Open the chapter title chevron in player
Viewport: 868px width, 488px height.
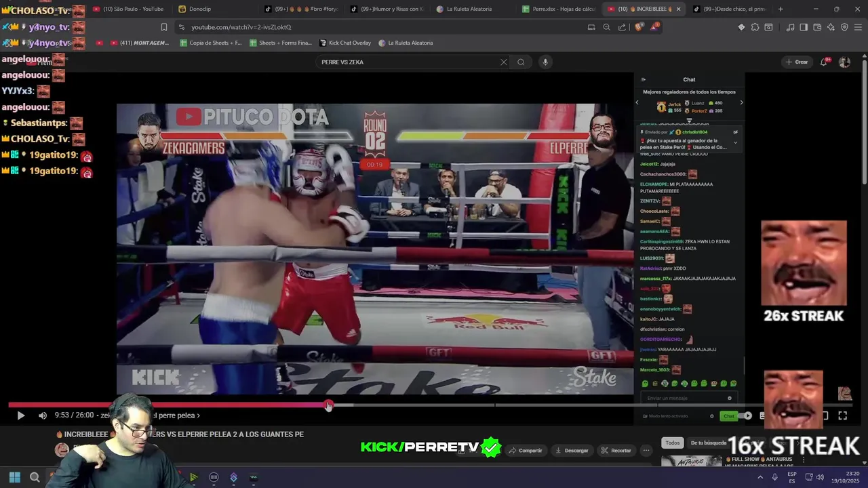[x=198, y=415]
